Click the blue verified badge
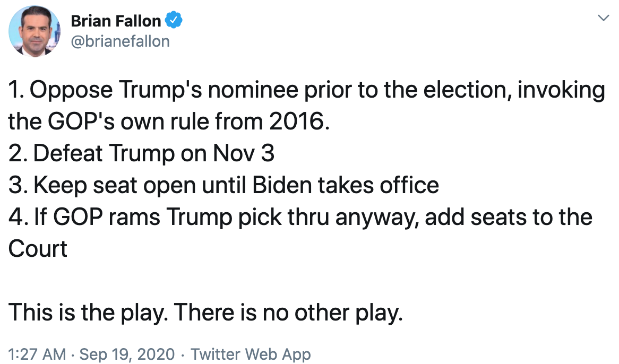The image size is (619, 364). point(174,21)
